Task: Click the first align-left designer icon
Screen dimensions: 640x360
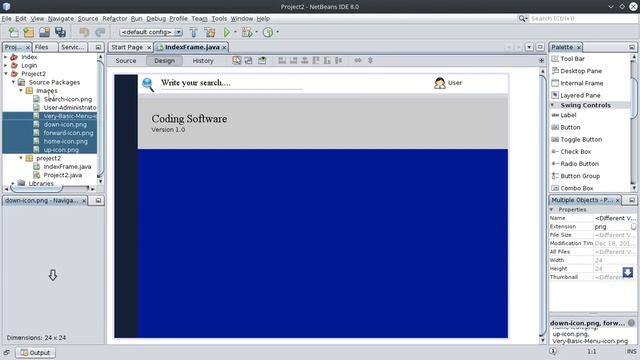Action: pos(282,60)
